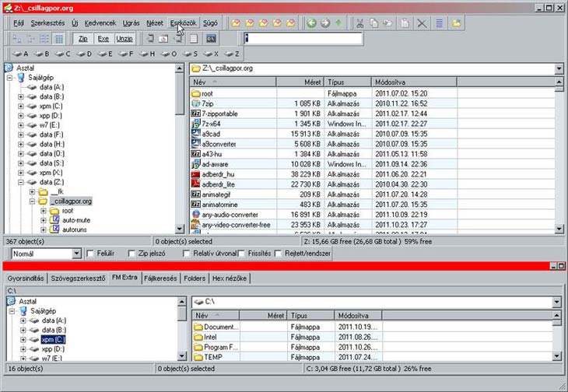Switch to the Szövegszerkesztő tab

78,278
